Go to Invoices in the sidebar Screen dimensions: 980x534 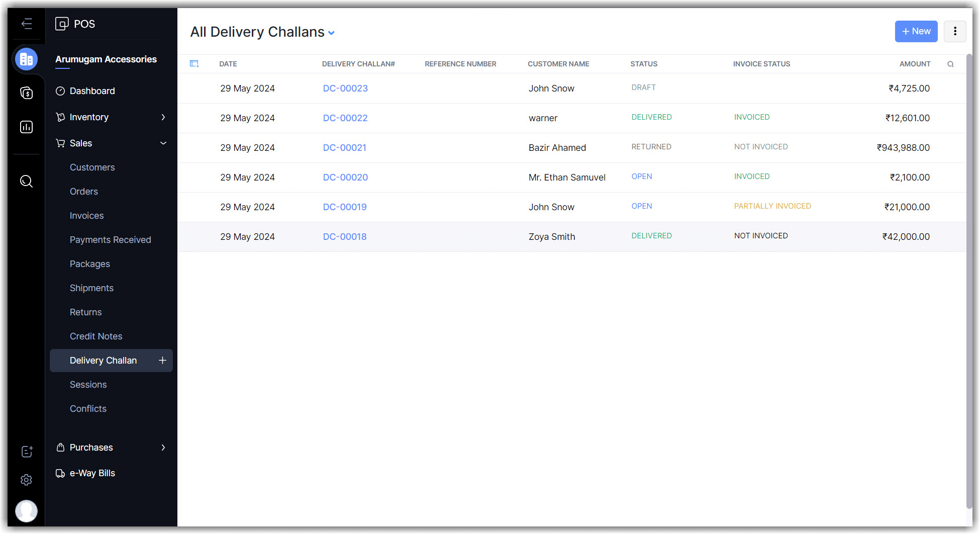[x=86, y=216]
